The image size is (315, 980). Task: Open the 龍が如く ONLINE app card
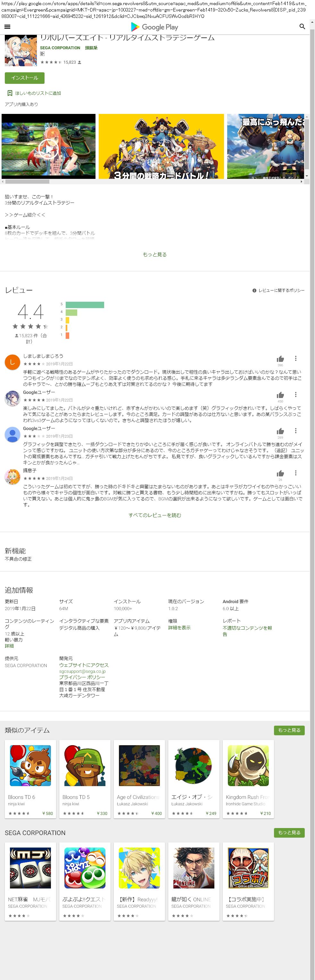click(x=194, y=881)
